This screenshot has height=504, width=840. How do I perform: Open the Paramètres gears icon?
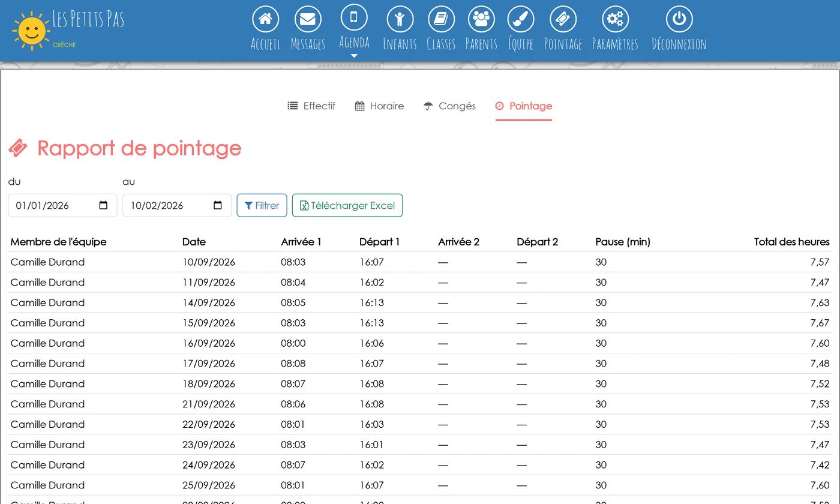tap(615, 19)
